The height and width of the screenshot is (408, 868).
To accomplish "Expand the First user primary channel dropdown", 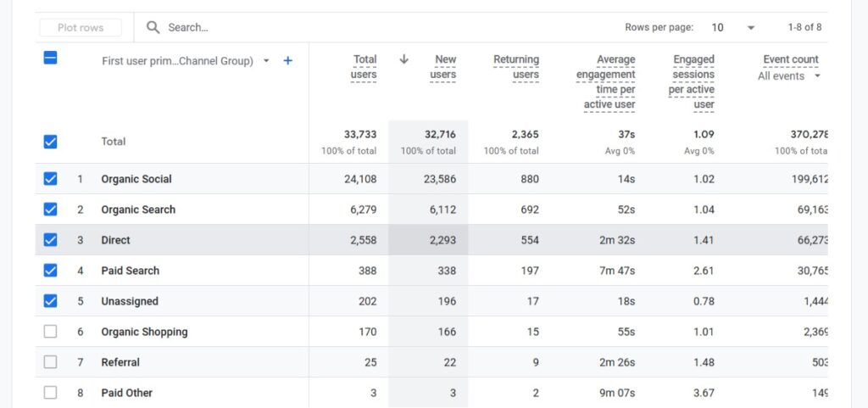I will [x=266, y=61].
